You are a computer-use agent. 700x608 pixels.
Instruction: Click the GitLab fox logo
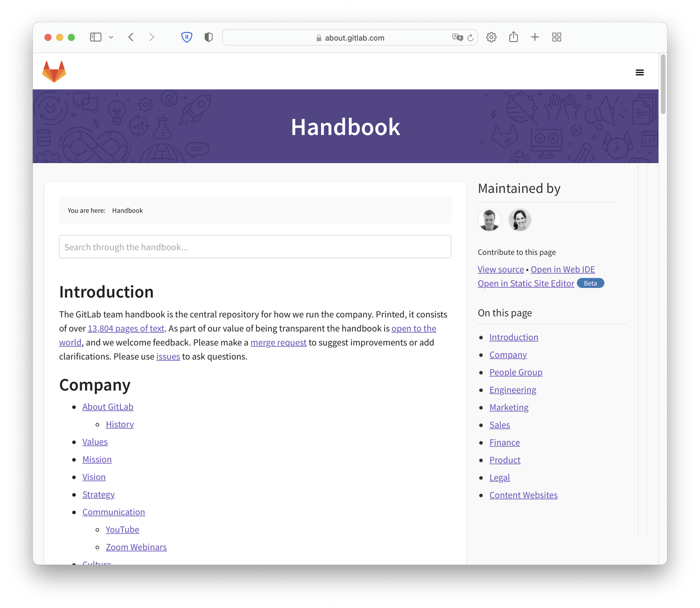click(x=54, y=71)
